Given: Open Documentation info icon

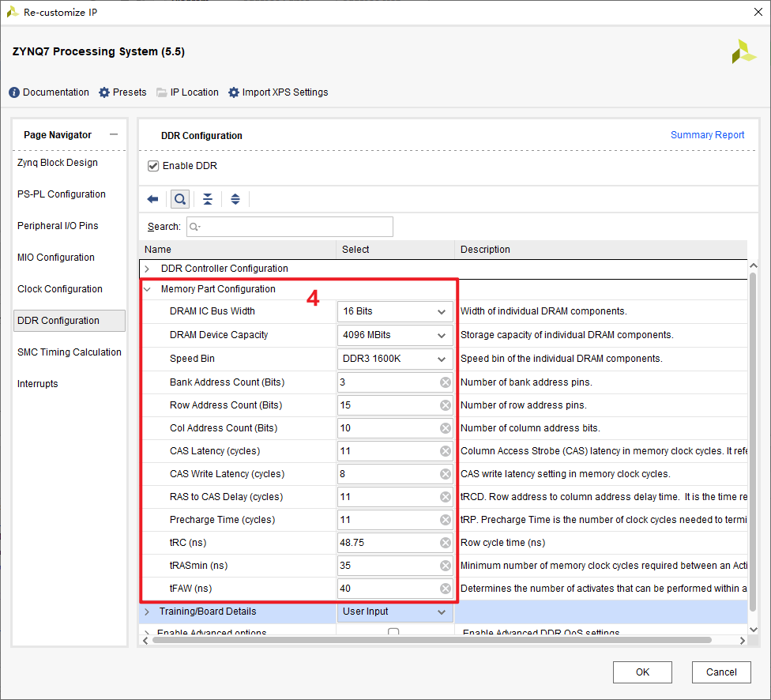Looking at the screenshot, I should tap(14, 92).
